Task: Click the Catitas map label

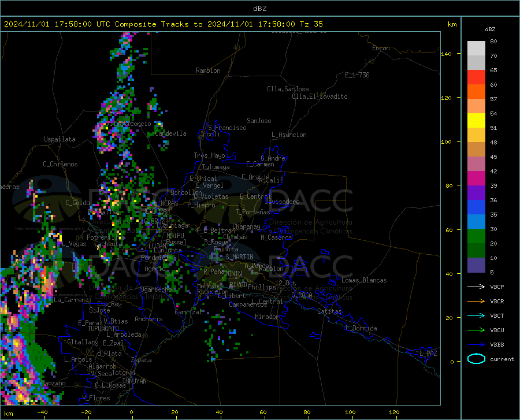Action: pyautogui.click(x=329, y=311)
